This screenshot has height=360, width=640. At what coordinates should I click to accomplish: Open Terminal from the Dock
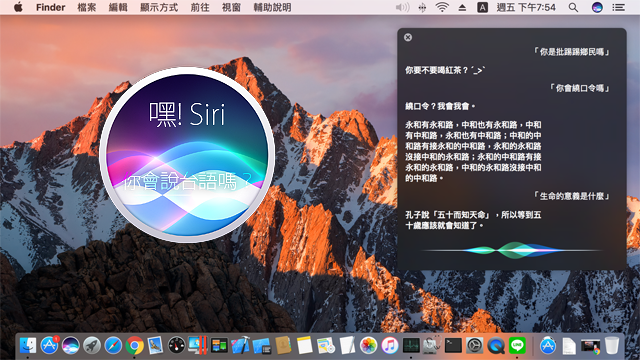453,346
